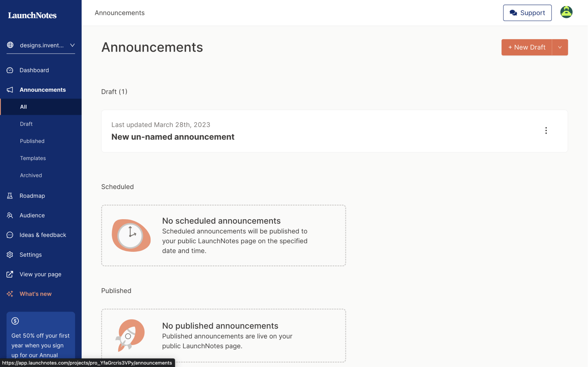
Task: Click the View your page external-link icon
Action: tap(10, 274)
